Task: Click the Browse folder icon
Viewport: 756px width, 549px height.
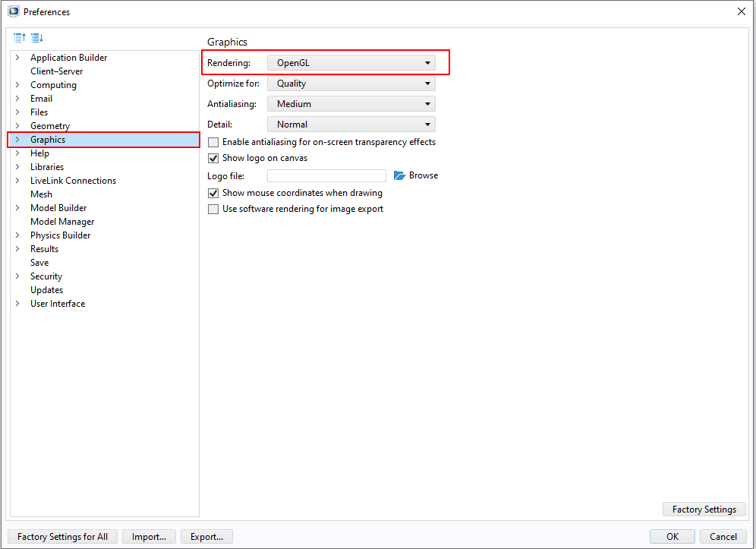Action: [x=400, y=175]
